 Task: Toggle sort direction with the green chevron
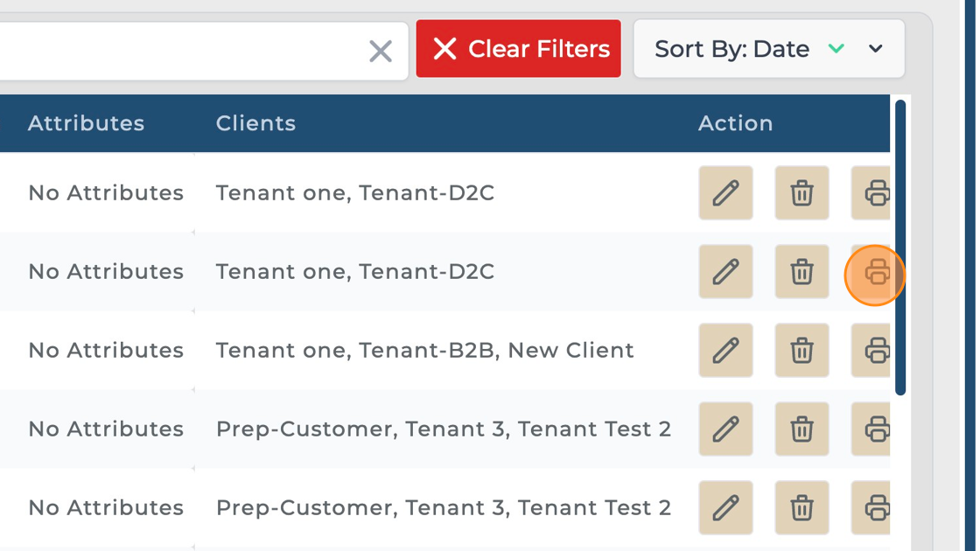(x=836, y=49)
